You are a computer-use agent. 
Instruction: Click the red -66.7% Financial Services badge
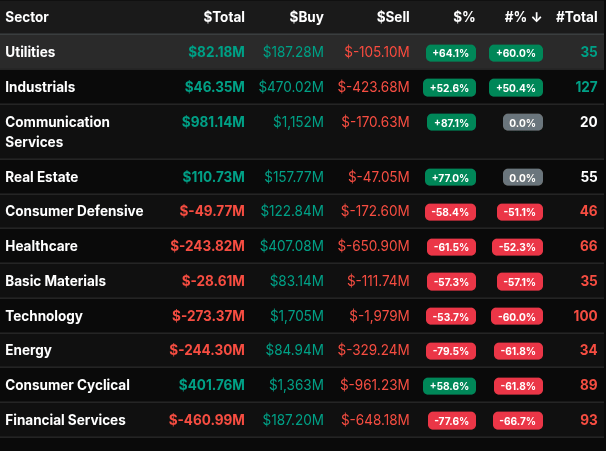[520, 421]
